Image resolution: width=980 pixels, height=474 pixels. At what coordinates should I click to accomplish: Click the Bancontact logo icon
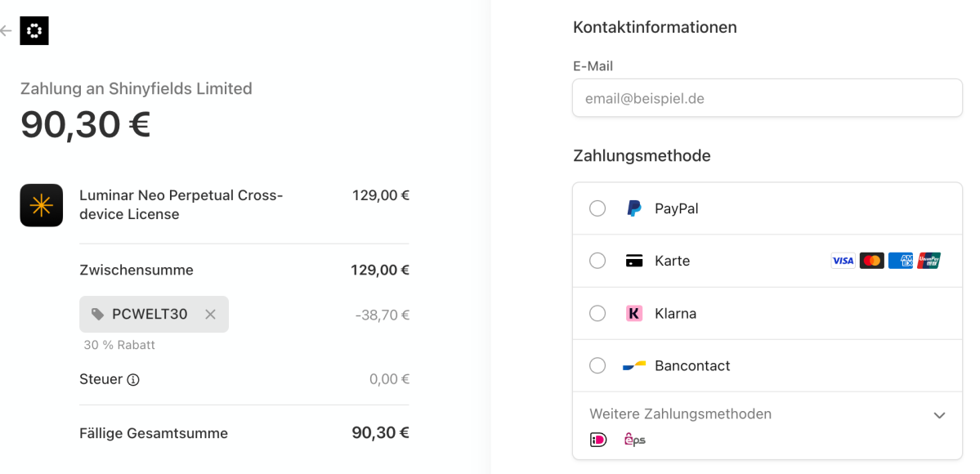pyautogui.click(x=634, y=366)
